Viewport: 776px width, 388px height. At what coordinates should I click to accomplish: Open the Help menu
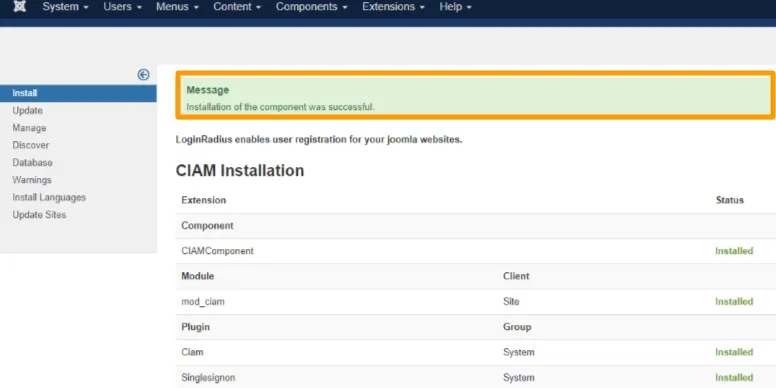(455, 7)
